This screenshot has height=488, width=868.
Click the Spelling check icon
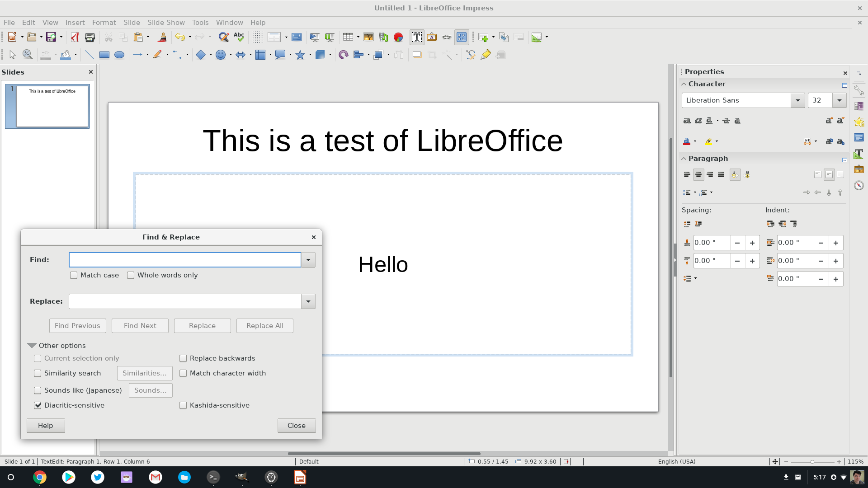pos(239,38)
